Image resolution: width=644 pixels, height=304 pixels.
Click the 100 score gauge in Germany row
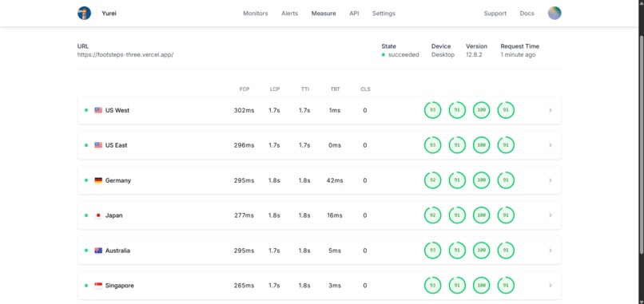[481, 180]
